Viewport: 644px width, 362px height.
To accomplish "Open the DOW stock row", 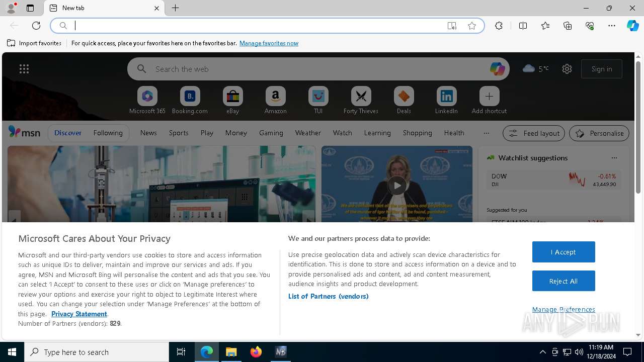I will [553, 180].
